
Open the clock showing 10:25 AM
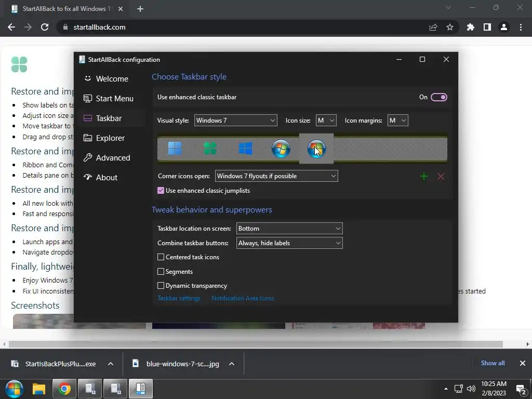[494, 389]
